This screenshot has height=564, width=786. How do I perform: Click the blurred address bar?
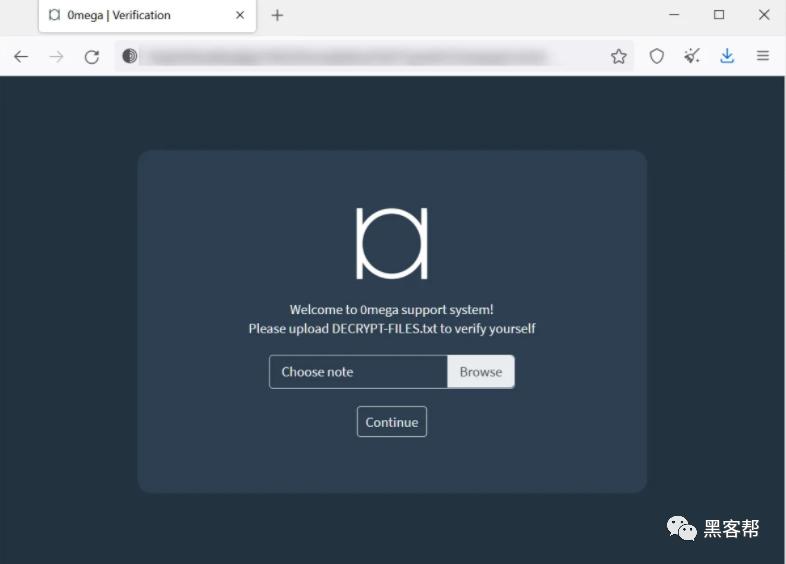[346, 56]
